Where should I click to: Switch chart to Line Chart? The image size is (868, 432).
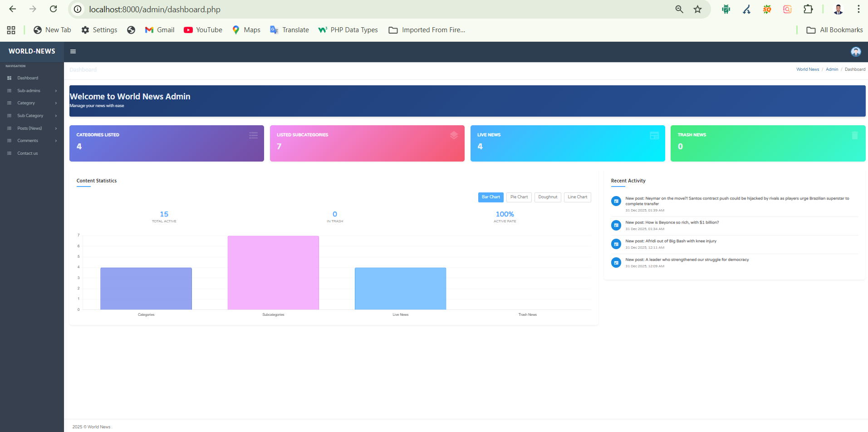tap(577, 197)
